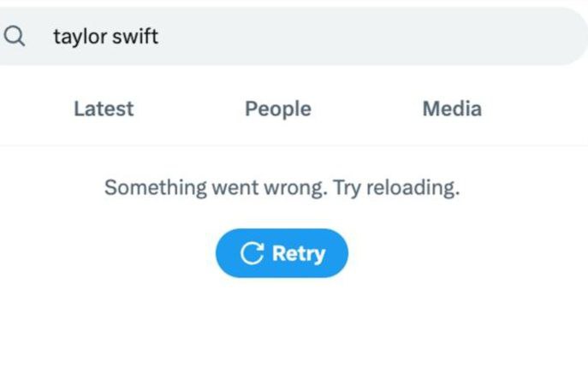Reload results using the refresh arrow
This screenshot has width=588, height=390.
(x=252, y=253)
